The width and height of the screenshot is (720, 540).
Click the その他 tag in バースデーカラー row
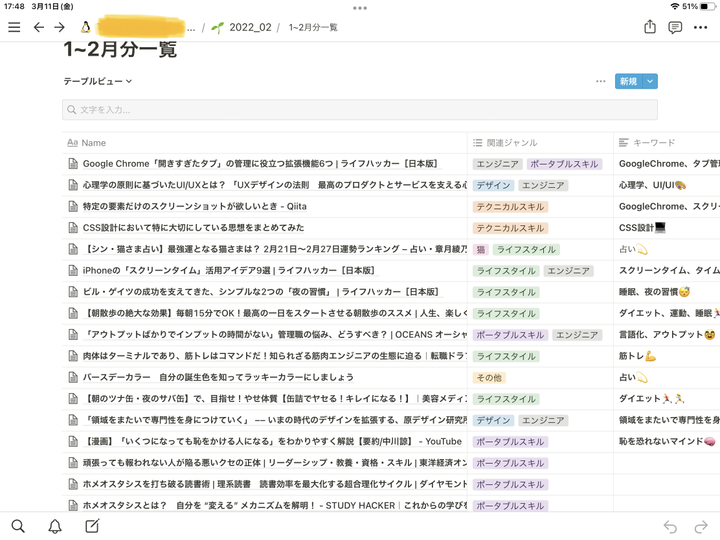point(489,377)
